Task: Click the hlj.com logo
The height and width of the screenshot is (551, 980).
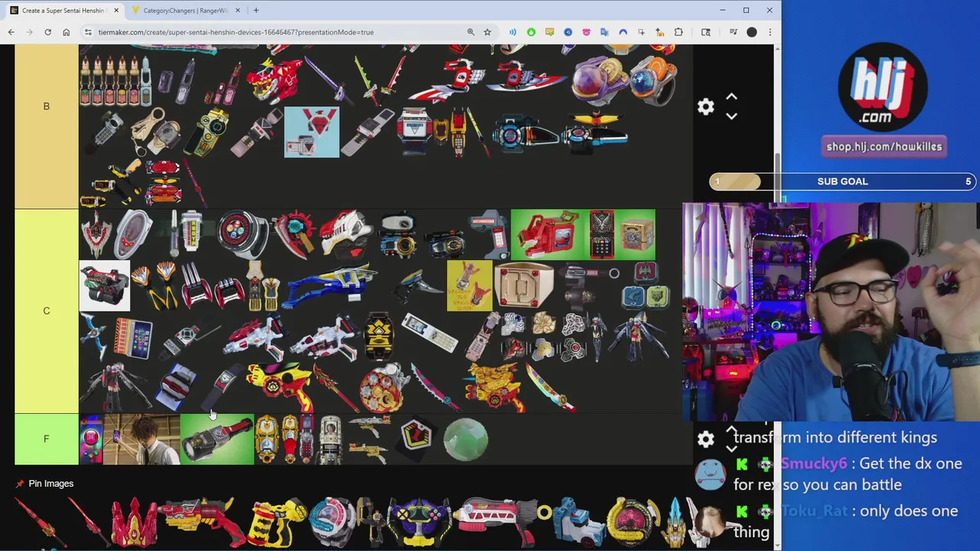Action: (883, 86)
